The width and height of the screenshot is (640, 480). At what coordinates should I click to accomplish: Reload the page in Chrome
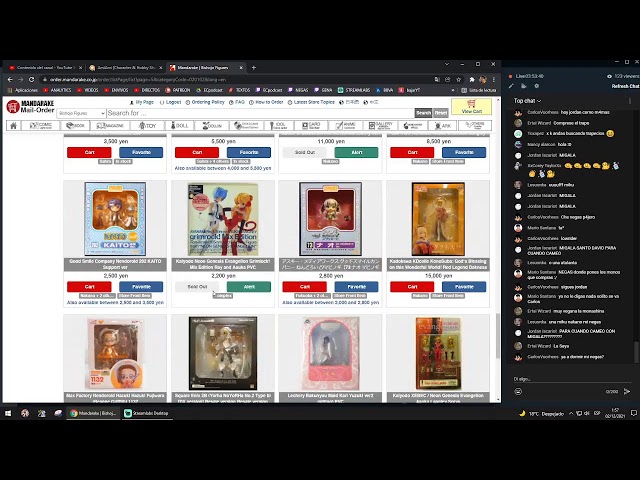[31, 80]
